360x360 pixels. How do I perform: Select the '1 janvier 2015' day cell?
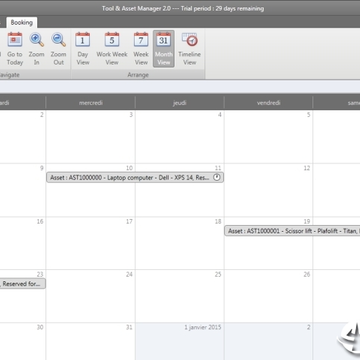click(180, 341)
